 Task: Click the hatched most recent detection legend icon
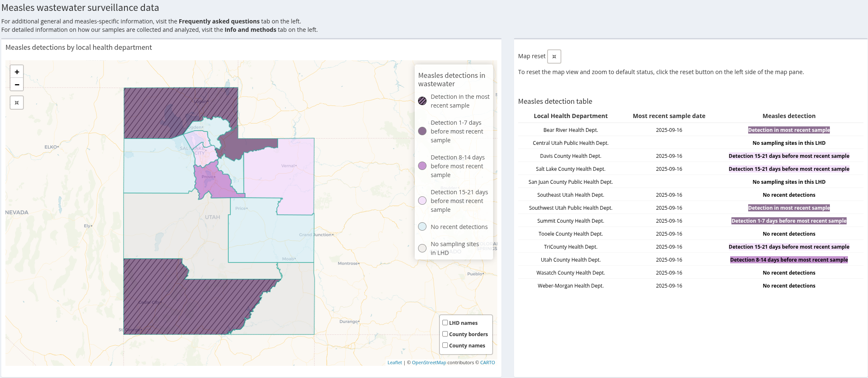click(x=422, y=101)
